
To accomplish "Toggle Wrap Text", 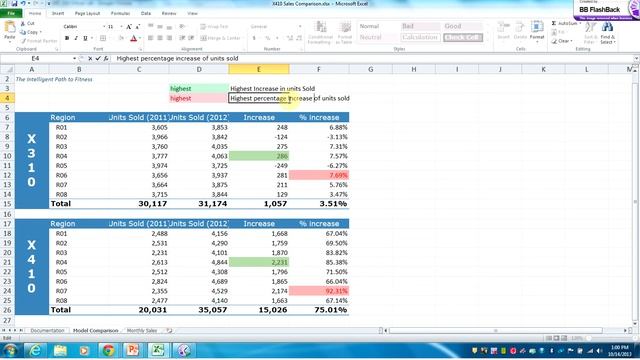I will [215, 27].
